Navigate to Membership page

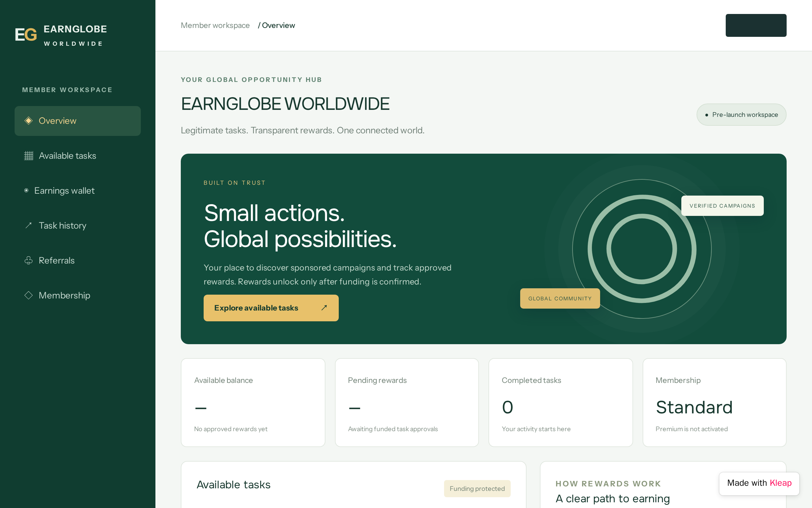click(x=77, y=296)
